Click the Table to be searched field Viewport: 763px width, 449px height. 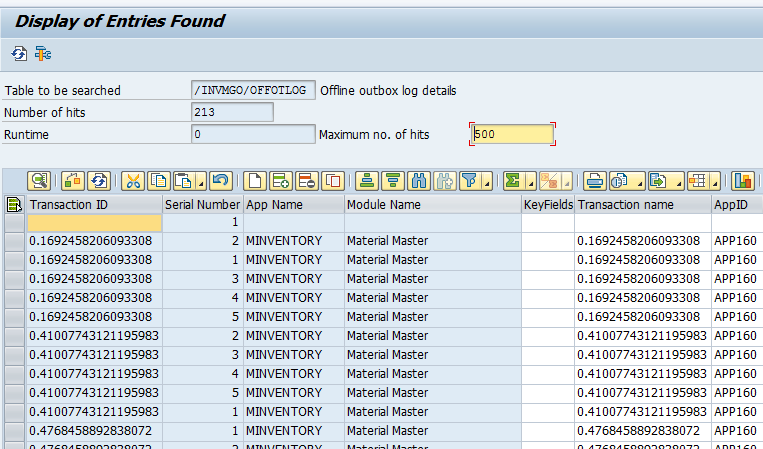pyautogui.click(x=254, y=90)
